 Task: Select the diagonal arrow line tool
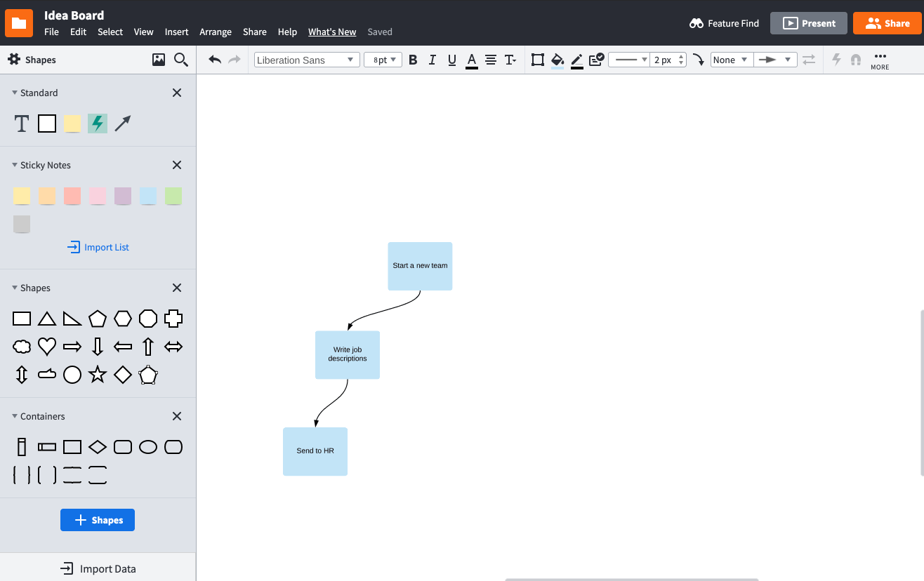click(123, 123)
